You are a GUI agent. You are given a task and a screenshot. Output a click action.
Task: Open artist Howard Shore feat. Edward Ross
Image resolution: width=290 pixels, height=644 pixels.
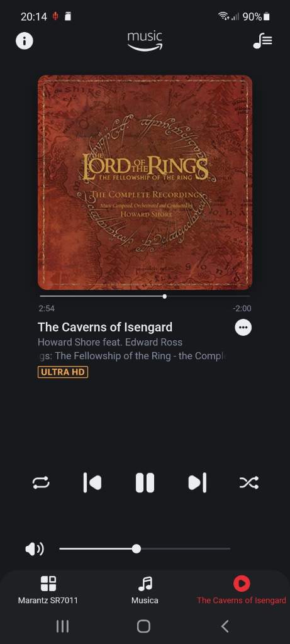point(110,341)
